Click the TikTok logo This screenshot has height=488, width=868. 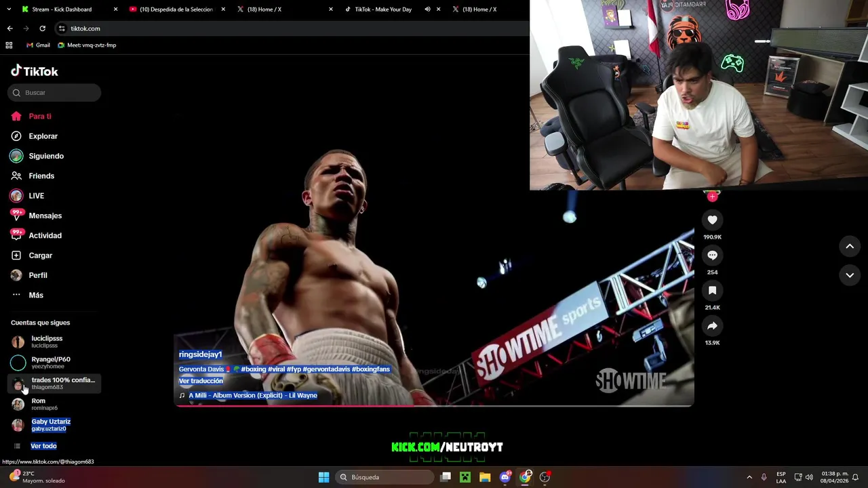click(35, 71)
